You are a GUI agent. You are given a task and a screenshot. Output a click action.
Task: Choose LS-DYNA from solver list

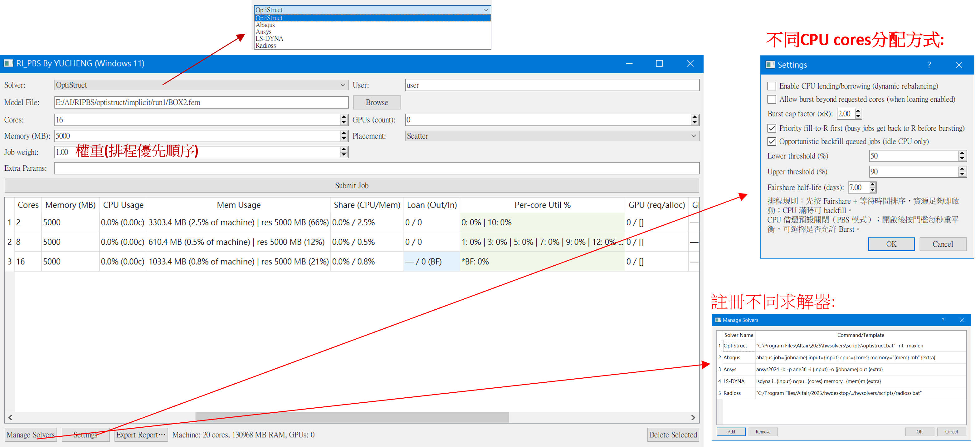269,38
